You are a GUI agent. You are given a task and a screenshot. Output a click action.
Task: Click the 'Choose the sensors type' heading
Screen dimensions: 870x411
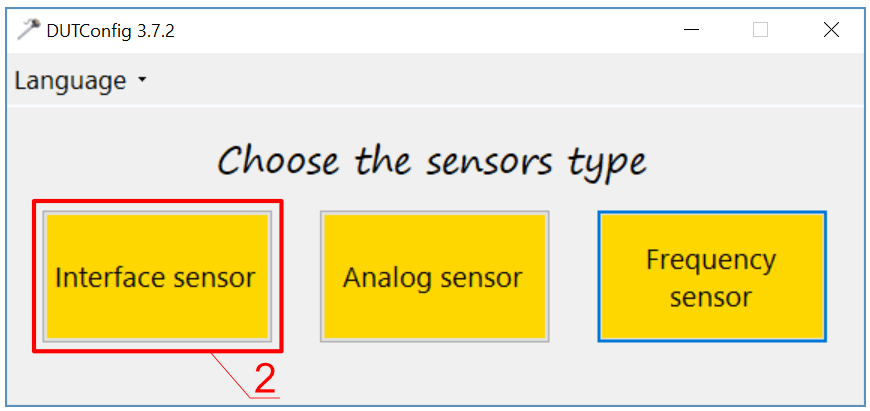[x=432, y=160]
